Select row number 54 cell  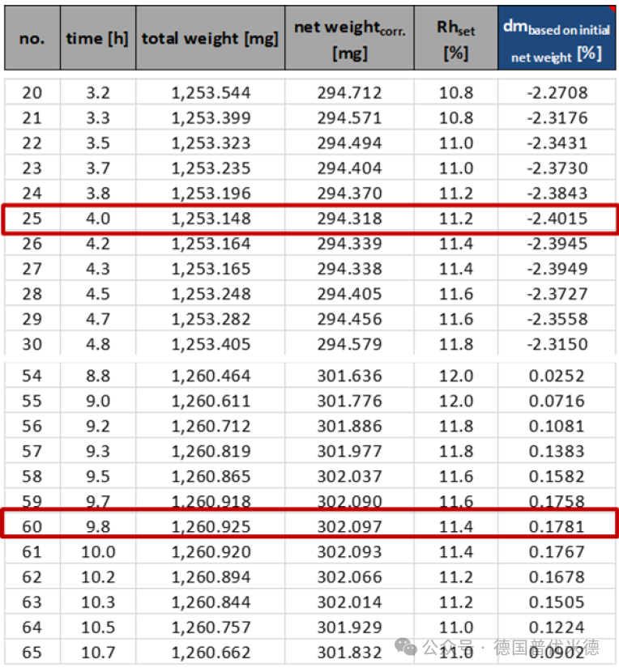coord(32,376)
